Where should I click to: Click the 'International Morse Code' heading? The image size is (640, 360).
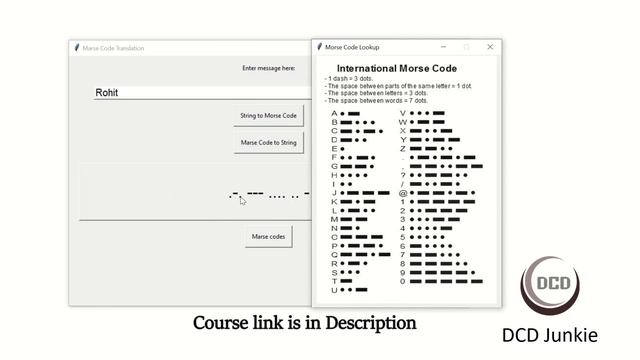coord(397,69)
